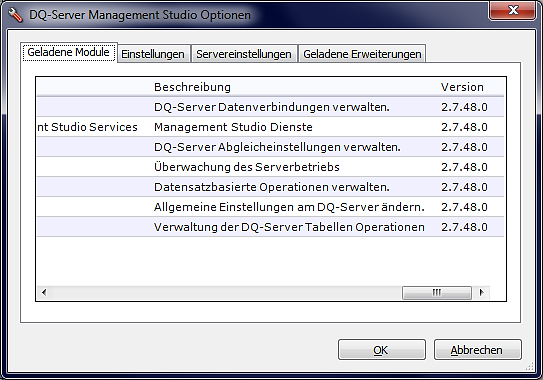Confirm with the OK button
This screenshot has width=543, height=380.
pyautogui.click(x=382, y=350)
